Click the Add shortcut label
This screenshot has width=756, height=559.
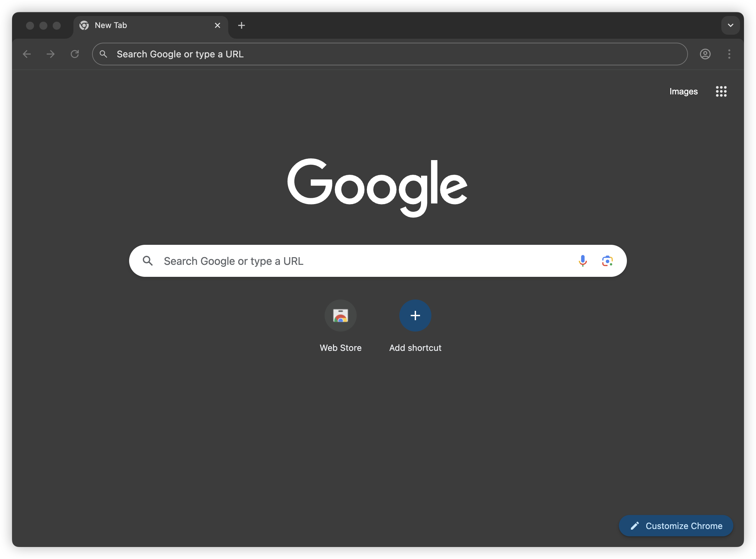415,348
